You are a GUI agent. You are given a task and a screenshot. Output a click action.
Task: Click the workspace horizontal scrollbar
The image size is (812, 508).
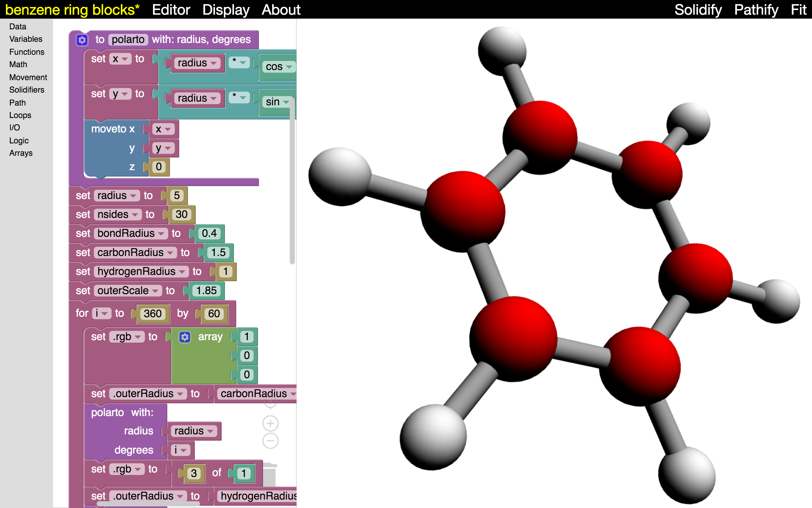pyautogui.click(x=148, y=504)
